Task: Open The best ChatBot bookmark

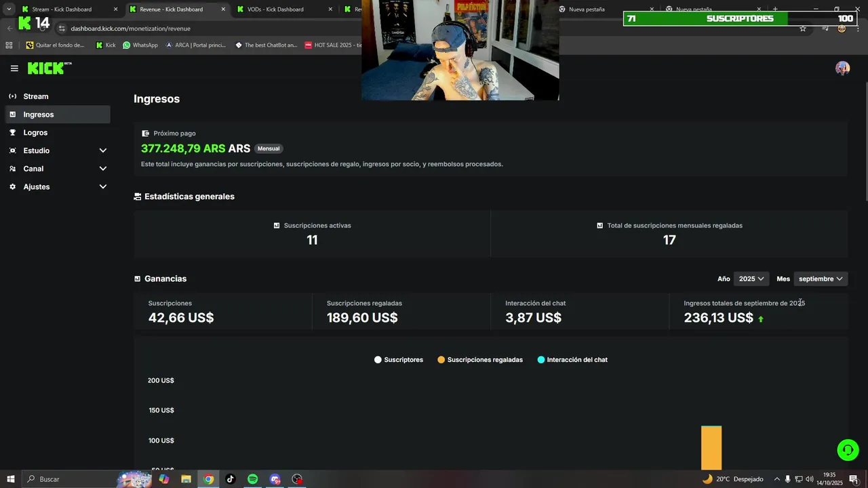Action: click(x=266, y=45)
